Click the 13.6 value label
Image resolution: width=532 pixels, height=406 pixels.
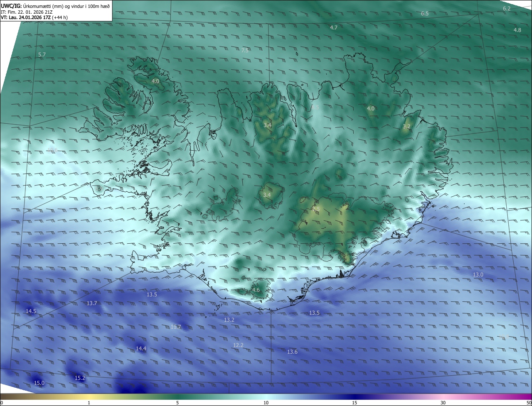point(292,352)
